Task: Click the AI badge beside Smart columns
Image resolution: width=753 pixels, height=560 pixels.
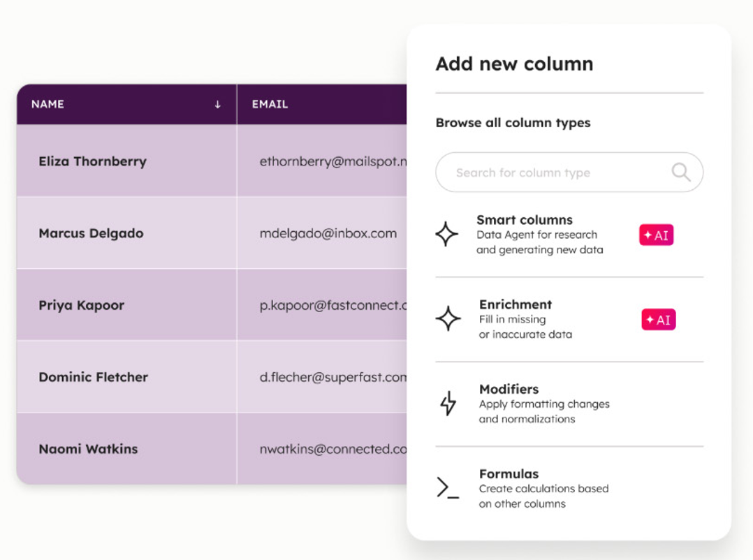Action: (x=656, y=235)
